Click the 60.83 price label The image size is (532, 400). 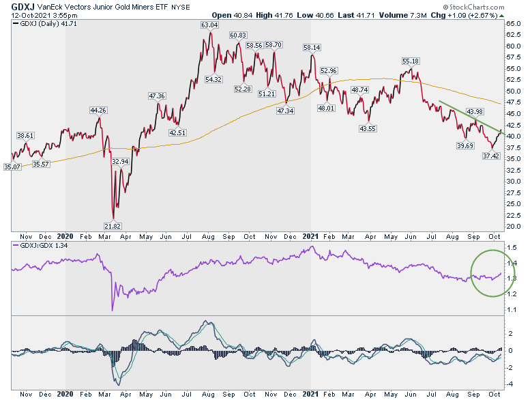coord(238,35)
